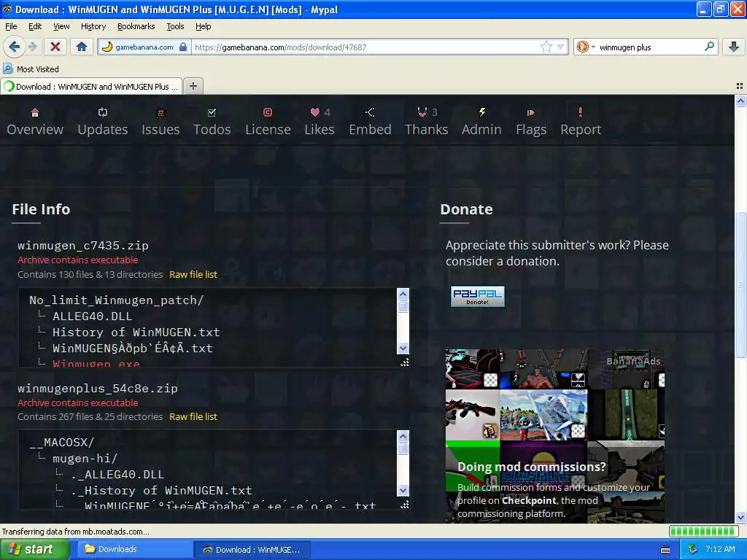The height and width of the screenshot is (560, 747).
Task: View the Likes section
Action: click(320, 122)
